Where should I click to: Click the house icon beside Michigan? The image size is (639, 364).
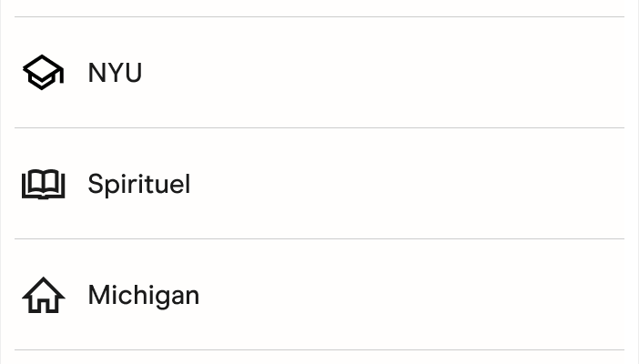(43, 295)
